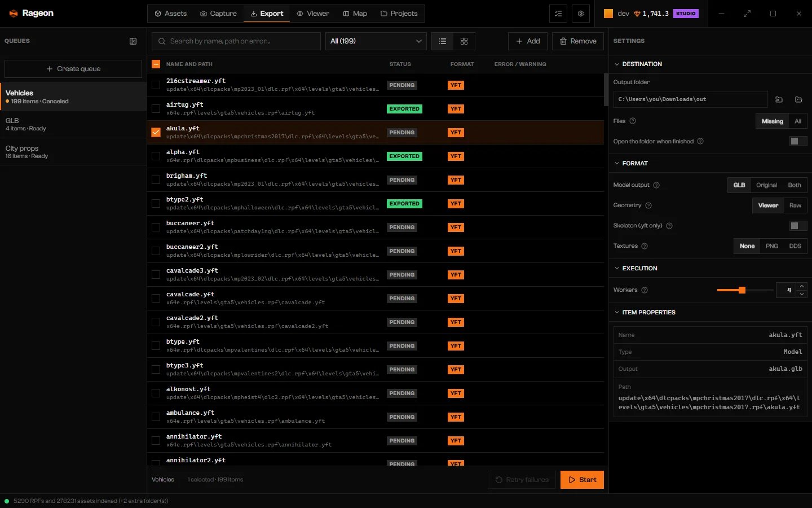The height and width of the screenshot is (508, 812).
Task: Toggle Skeleton (yft only) switch
Action: 798,226
